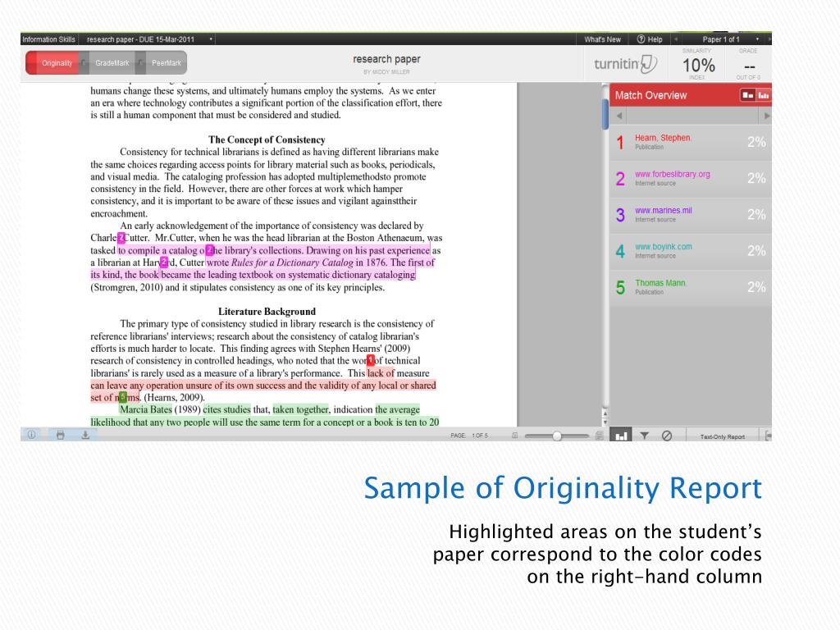This screenshot has height=630, width=840.
Task: Click the 10% similarity index value
Action: pos(699,66)
